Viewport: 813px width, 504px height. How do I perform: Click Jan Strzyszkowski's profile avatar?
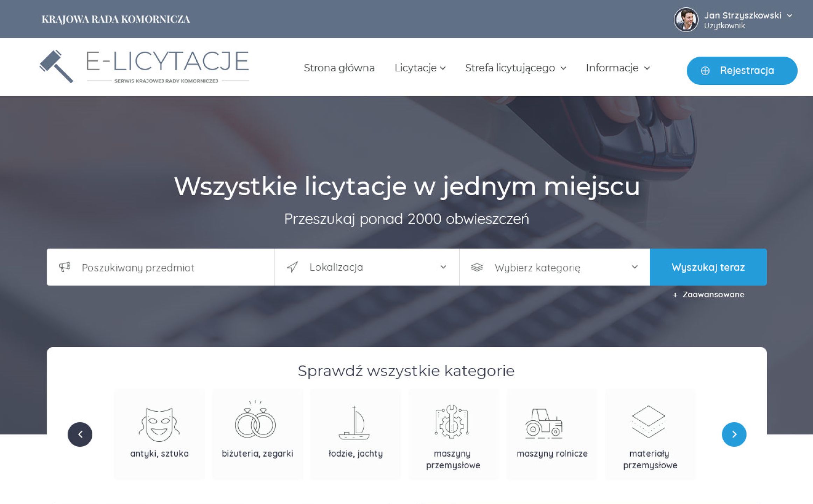point(686,20)
